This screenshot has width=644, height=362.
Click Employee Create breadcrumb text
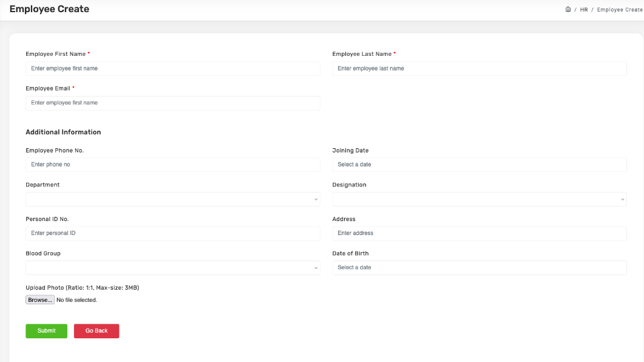pyautogui.click(x=620, y=10)
